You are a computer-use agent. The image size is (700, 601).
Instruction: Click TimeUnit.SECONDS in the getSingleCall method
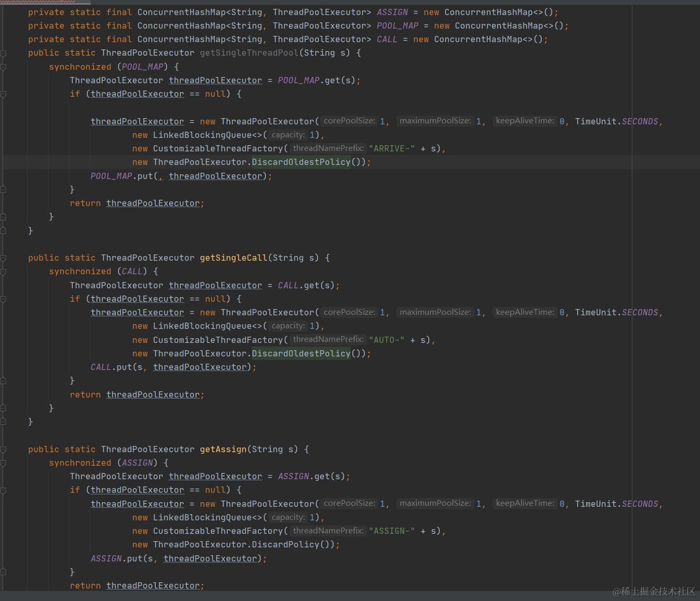pyautogui.click(x=617, y=313)
